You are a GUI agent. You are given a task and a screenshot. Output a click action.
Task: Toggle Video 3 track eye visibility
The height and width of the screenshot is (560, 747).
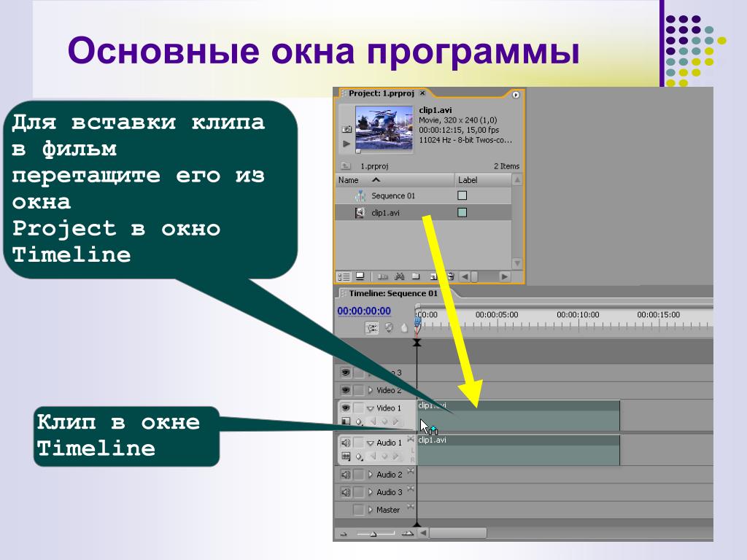click(346, 373)
